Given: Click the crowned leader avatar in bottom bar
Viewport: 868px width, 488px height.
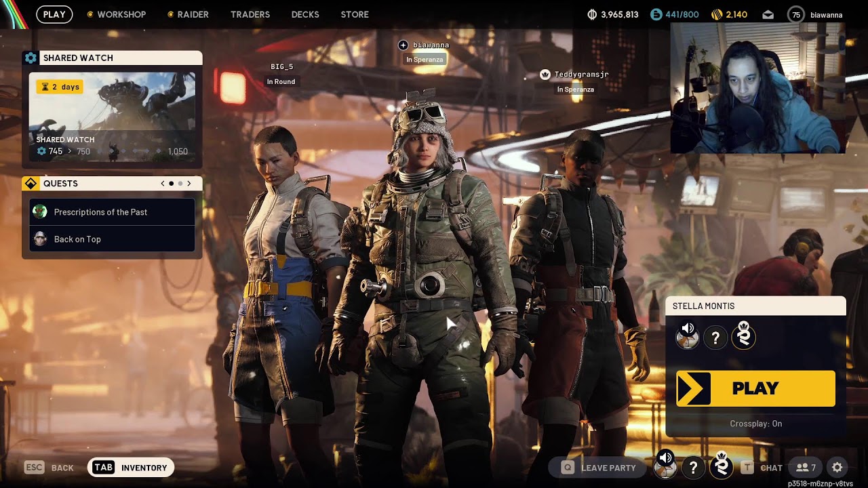Looking at the screenshot, I should point(722,466).
